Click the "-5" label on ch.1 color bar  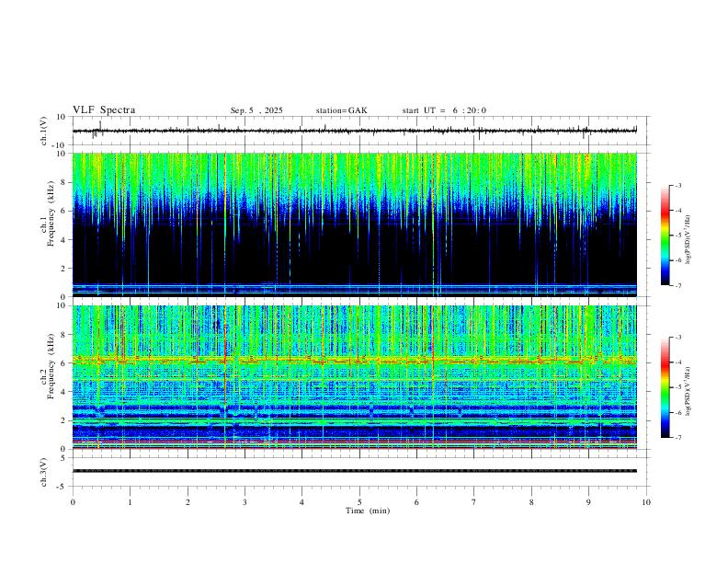tap(677, 236)
